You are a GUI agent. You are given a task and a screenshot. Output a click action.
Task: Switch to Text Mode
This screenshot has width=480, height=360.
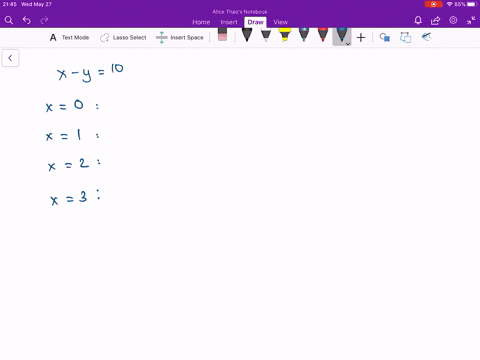coord(69,37)
